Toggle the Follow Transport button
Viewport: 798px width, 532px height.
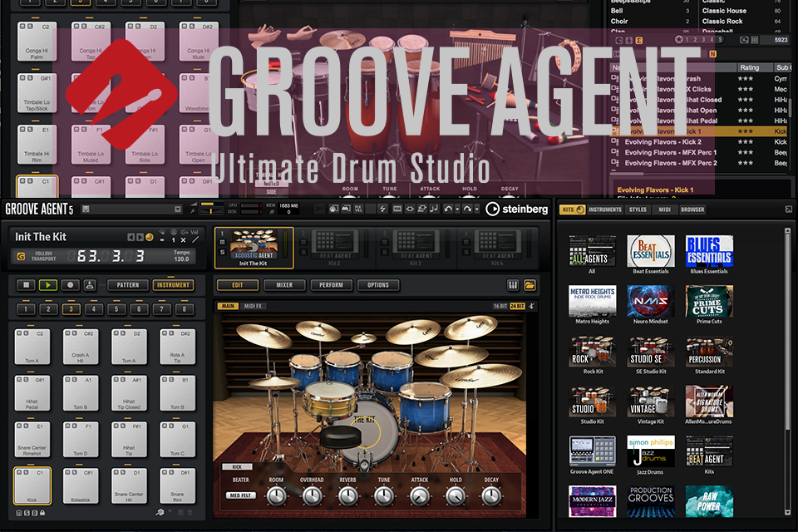pyautogui.click(x=21, y=256)
